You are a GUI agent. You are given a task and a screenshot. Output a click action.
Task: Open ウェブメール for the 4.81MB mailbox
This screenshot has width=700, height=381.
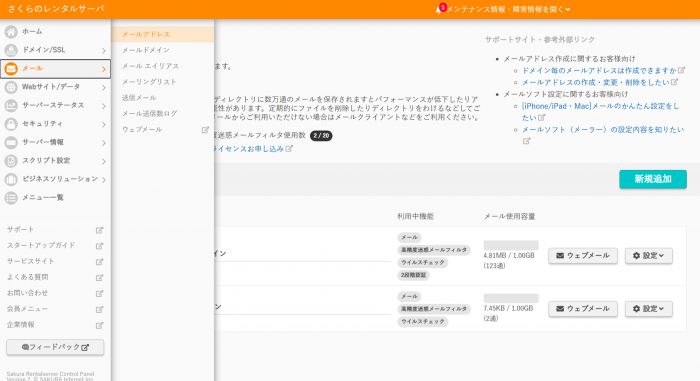[583, 256]
